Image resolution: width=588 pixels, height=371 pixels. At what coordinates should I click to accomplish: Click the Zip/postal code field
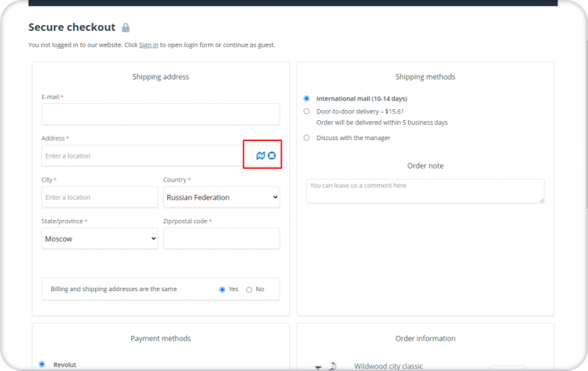(221, 238)
